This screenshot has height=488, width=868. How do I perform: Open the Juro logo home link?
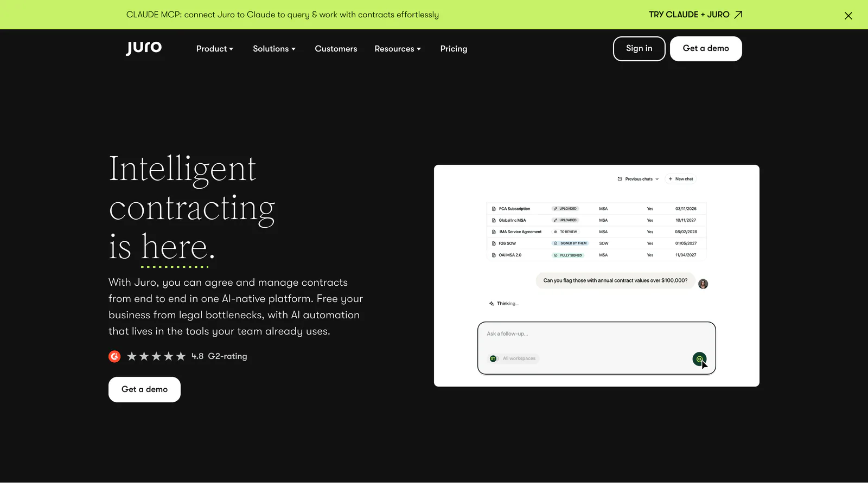(144, 48)
